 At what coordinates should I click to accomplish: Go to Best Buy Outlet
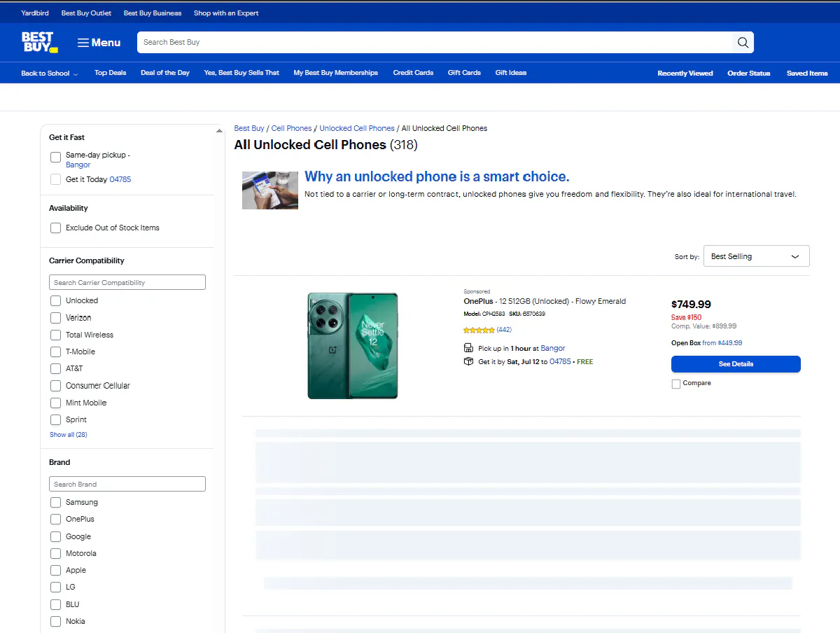pyautogui.click(x=86, y=12)
